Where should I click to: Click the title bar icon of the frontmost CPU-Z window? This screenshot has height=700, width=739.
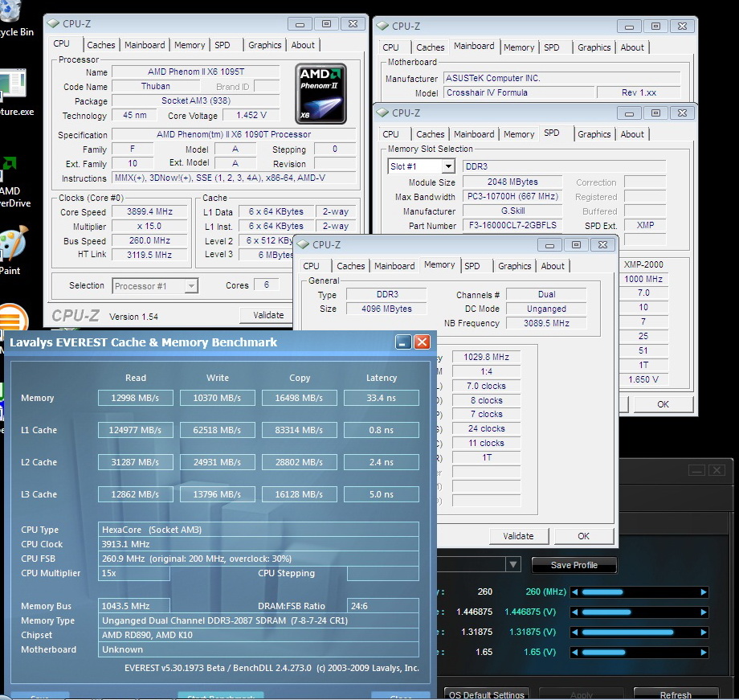coord(303,244)
